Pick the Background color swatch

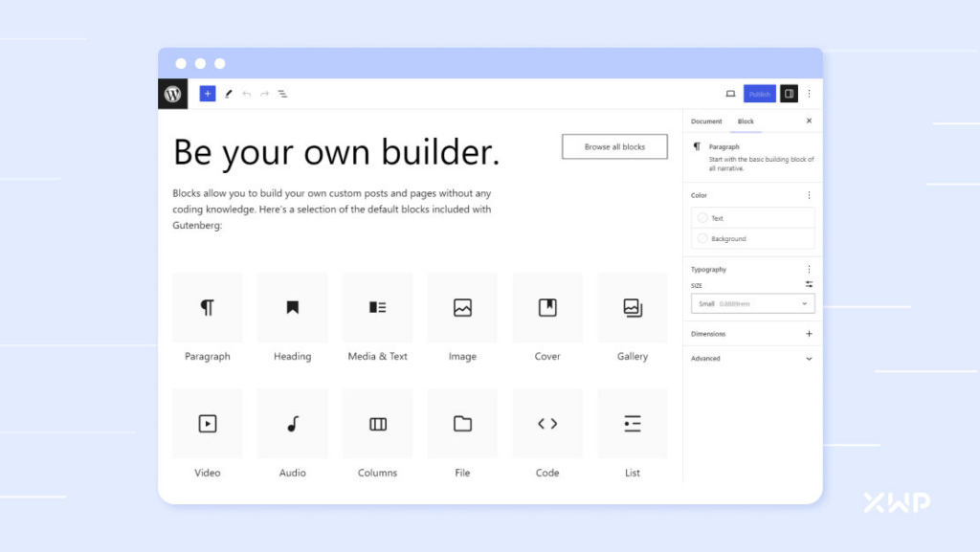pos(703,238)
